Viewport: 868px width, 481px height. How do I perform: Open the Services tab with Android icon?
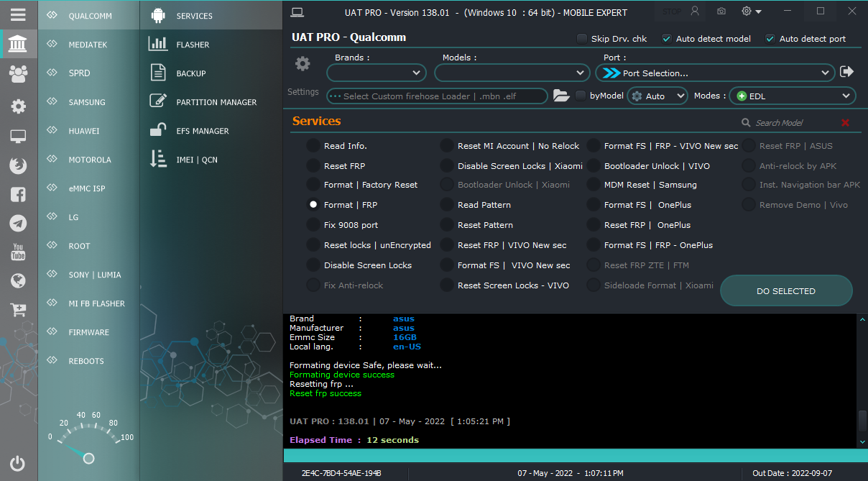[x=211, y=15]
